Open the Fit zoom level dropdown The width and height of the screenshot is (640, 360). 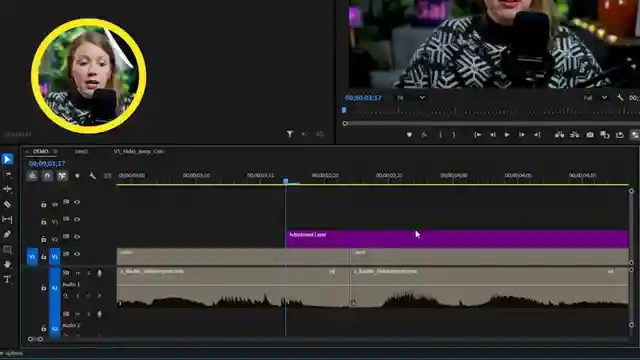point(411,98)
